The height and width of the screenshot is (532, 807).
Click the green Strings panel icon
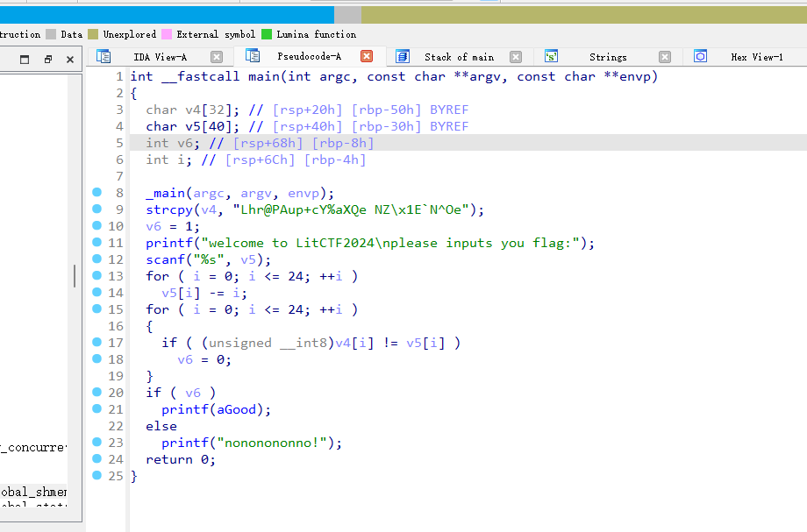coord(551,55)
